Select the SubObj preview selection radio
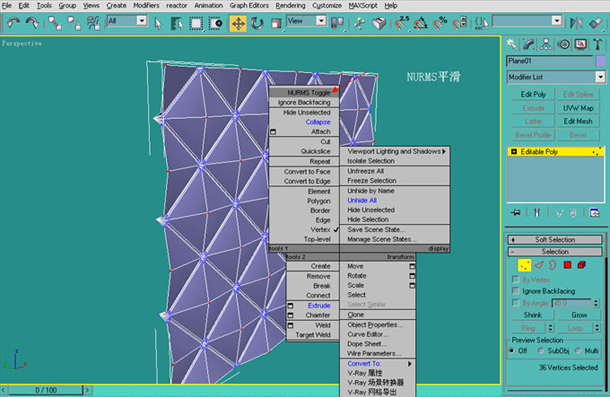Viewport: 610px width, 397px height. pos(541,351)
